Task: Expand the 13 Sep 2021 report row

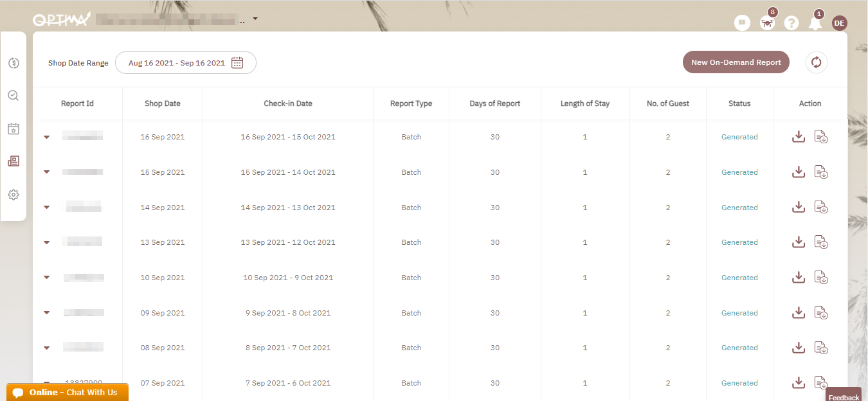Action: coord(46,242)
